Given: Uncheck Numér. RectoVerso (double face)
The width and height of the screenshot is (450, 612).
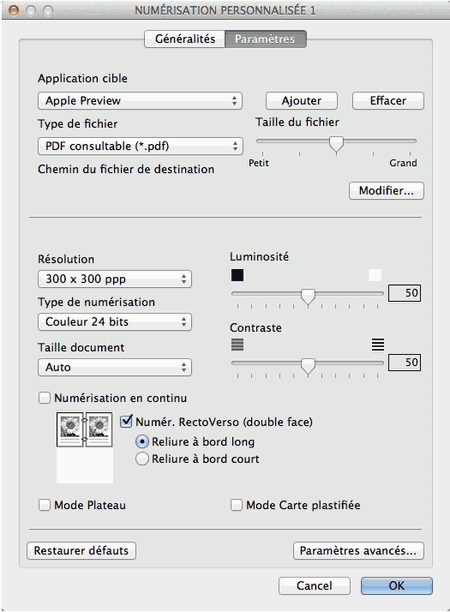Looking at the screenshot, I should click(126, 422).
